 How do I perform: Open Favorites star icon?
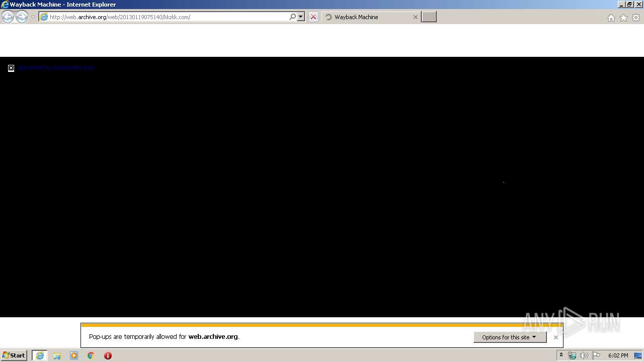tap(623, 18)
